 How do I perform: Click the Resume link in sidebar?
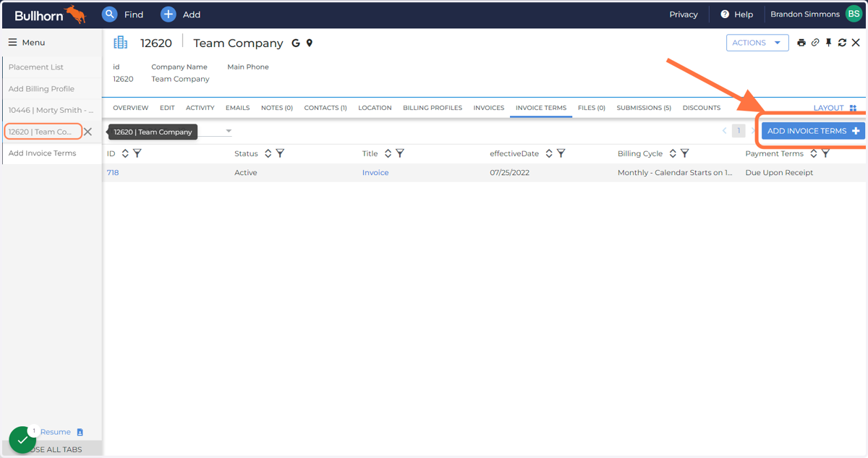(x=56, y=432)
